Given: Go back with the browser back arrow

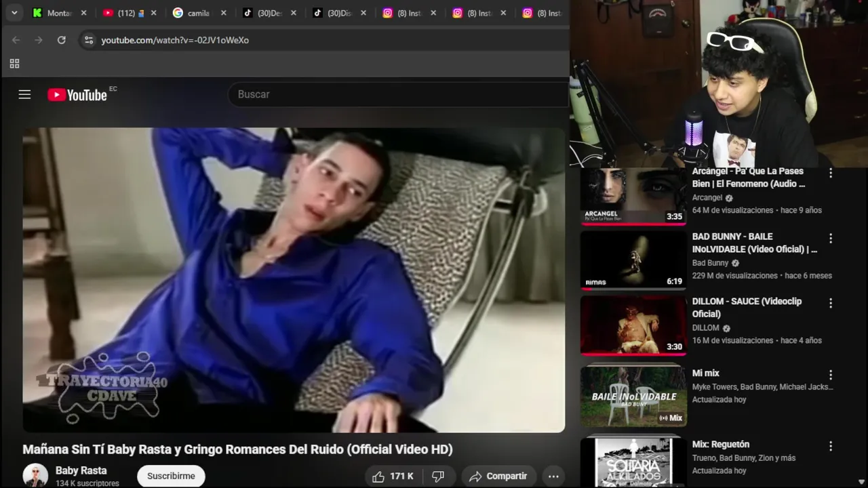Looking at the screenshot, I should (16, 40).
